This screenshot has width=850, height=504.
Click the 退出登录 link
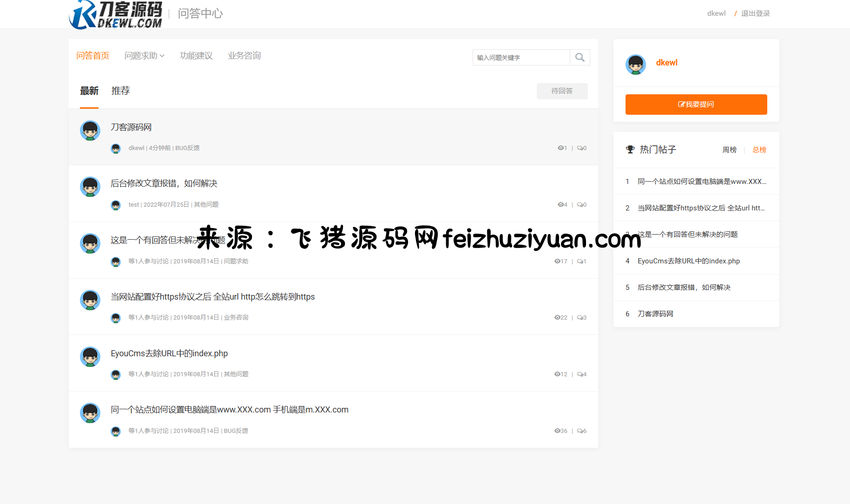[x=755, y=13]
